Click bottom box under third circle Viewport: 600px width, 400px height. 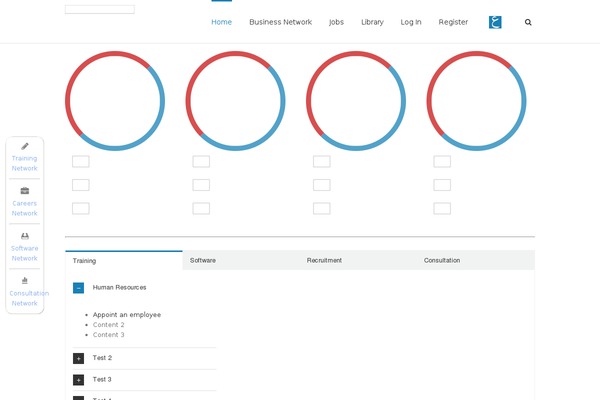click(x=322, y=209)
